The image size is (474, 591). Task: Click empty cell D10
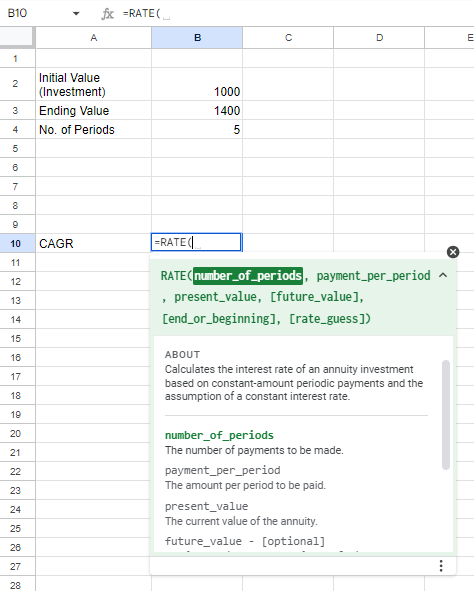click(379, 242)
